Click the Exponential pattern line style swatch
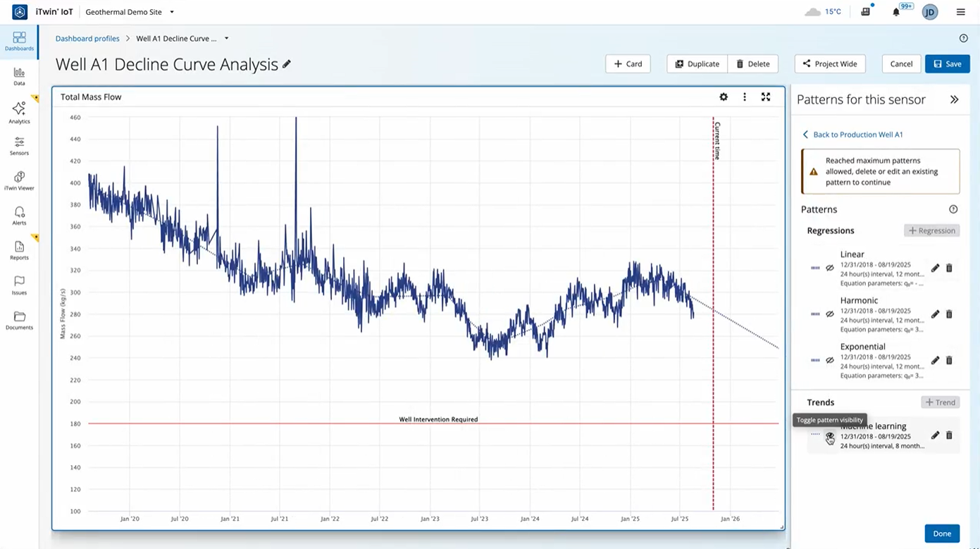The image size is (980, 549). click(815, 360)
